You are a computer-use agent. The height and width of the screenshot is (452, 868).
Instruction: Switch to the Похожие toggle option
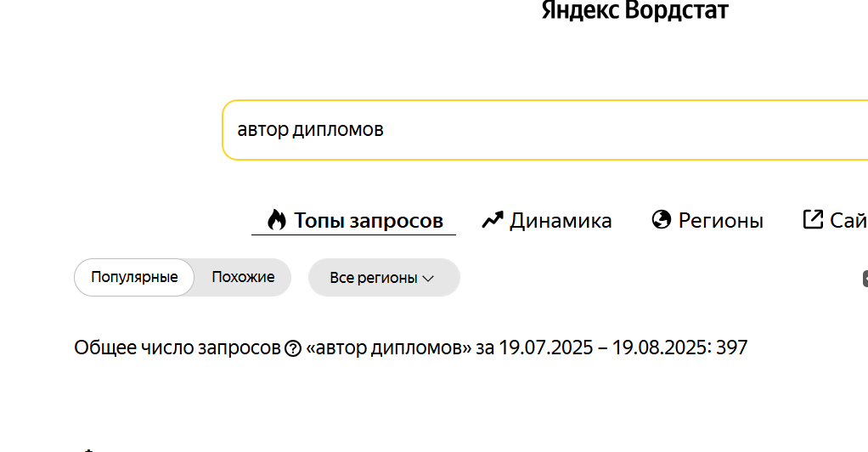[x=243, y=277]
